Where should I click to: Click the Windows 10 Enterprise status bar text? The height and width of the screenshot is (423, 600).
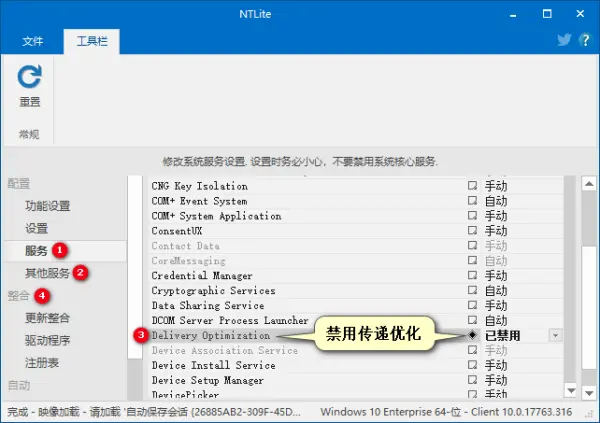446,412
